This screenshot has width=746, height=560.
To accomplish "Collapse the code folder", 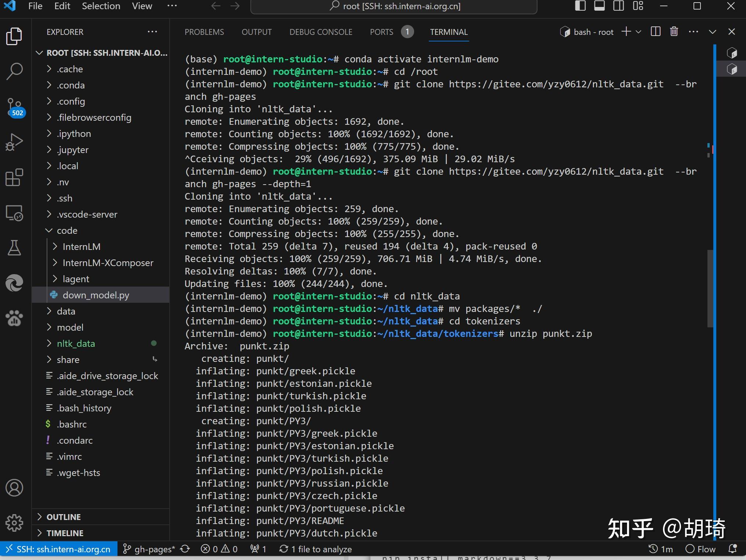I will 67,230.
